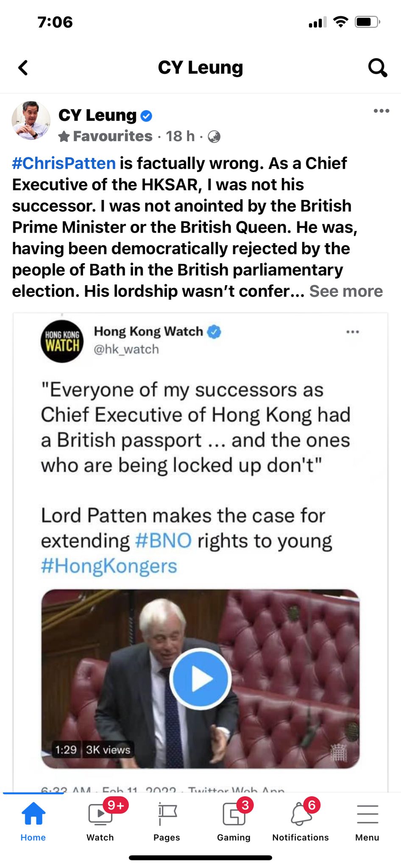Tap the blue verified badge beside CY Leung
The height and width of the screenshot is (868, 401).
[x=146, y=116]
